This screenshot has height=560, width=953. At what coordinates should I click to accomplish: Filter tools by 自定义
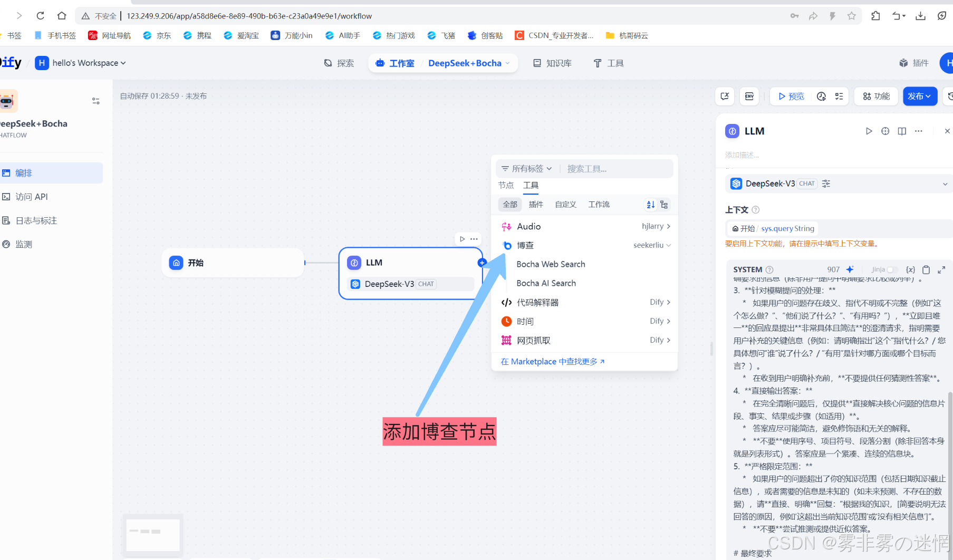click(x=565, y=205)
